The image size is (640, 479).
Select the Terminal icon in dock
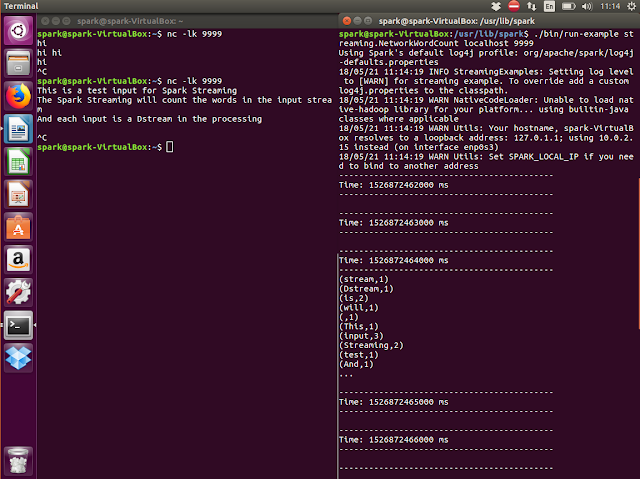click(18, 326)
